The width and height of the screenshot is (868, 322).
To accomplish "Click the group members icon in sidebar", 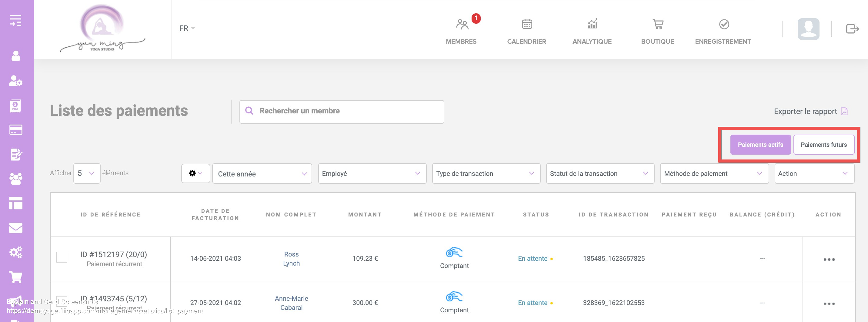I will tap(15, 179).
